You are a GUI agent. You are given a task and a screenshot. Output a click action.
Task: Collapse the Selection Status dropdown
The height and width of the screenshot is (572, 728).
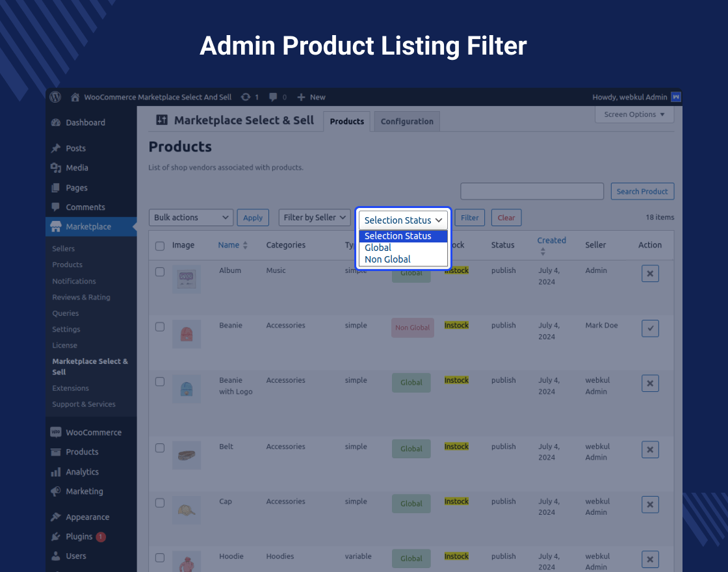pos(403,220)
